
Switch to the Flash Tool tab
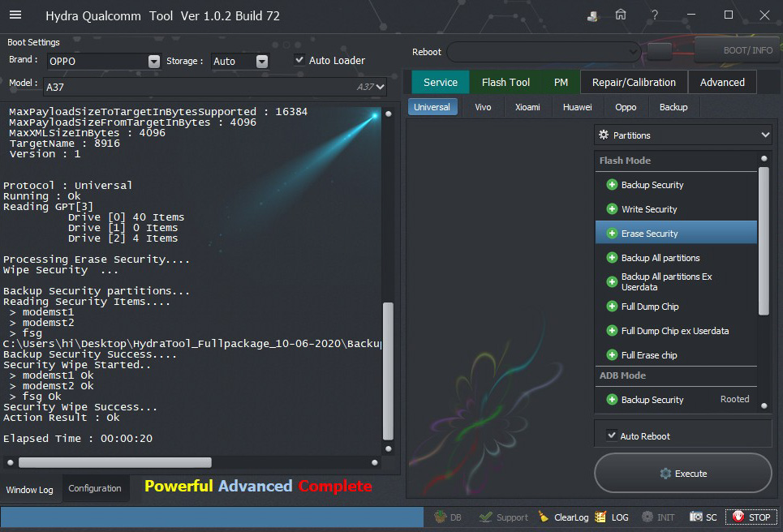pos(506,83)
